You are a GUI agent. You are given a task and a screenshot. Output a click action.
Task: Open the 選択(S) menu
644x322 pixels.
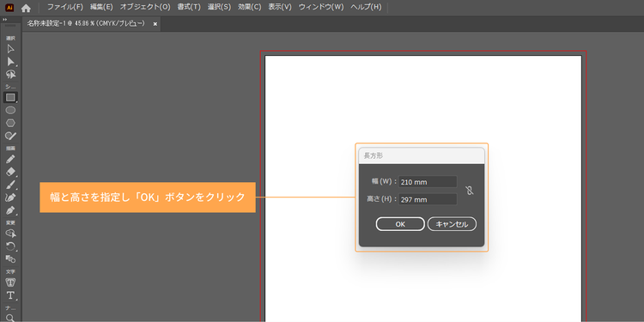click(x=219, y=7)
